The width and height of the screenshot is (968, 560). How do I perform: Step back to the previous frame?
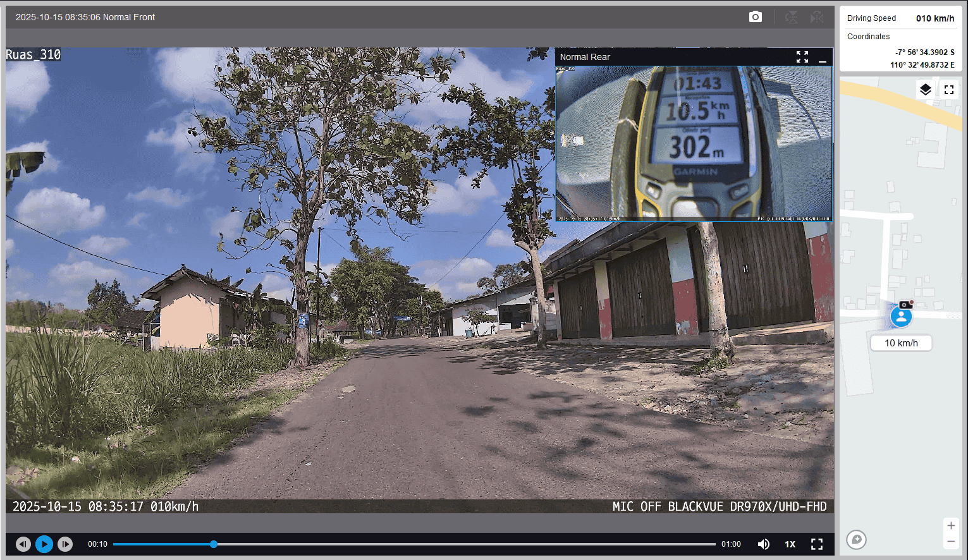click(23, 544)
